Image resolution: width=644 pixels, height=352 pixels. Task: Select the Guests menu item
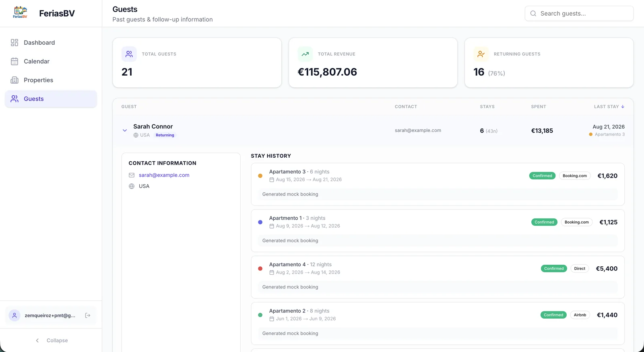click(x=51, y=99)
